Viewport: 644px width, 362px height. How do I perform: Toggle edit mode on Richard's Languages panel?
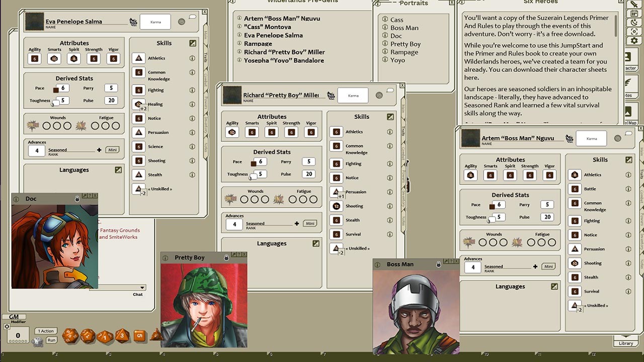click(315, 243)
